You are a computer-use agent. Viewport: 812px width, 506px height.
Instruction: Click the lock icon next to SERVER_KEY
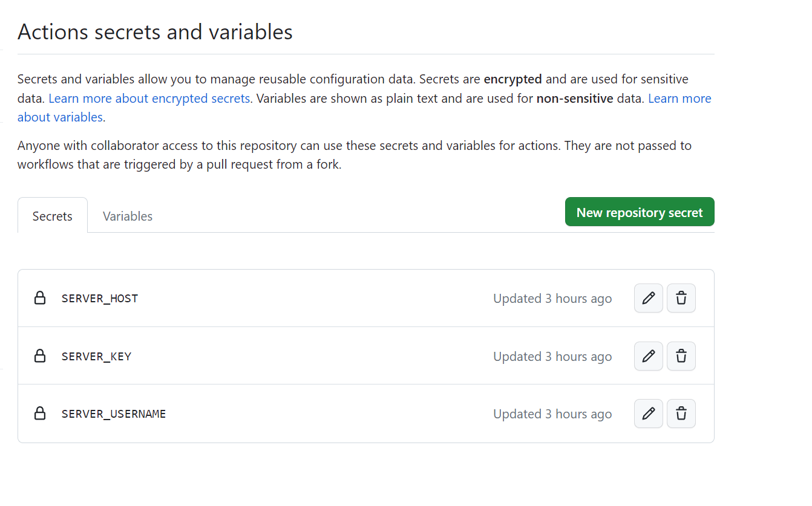click(x=40, y=356)
